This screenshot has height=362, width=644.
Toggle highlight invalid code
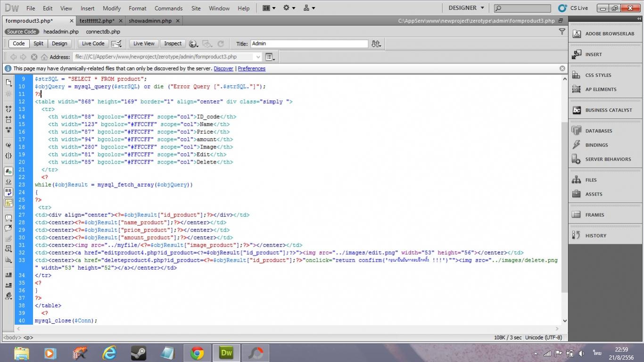(8, 181)
